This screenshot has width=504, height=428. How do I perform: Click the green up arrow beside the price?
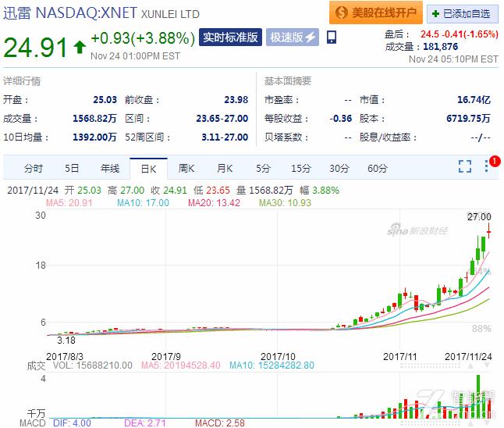80,47
